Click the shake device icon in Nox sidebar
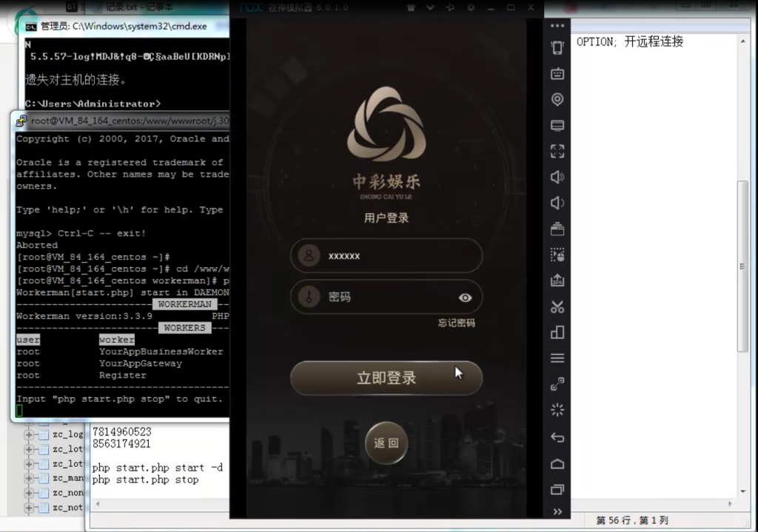758x532 pixels. coord(557,48)
